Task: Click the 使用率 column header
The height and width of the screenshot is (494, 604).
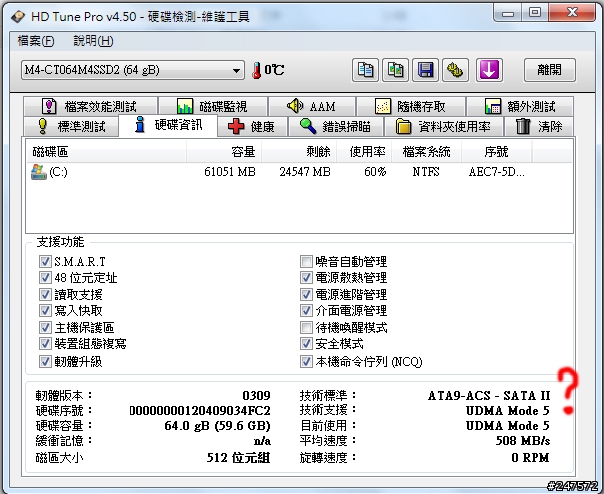Action: point(364,151)
